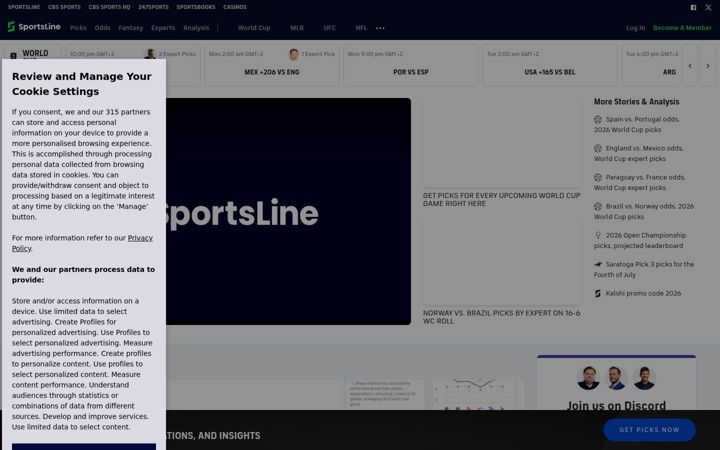Click expert avatar on MEX vs ENG card
720x450 pixels.
coord(294,54)
